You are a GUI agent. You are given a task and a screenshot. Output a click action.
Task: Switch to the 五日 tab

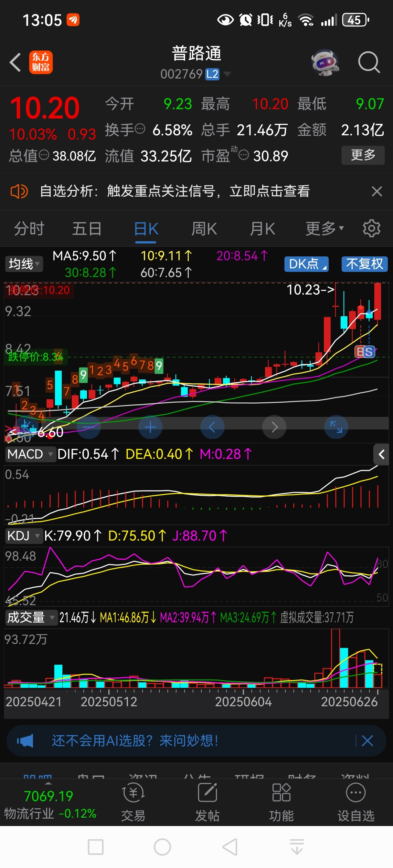point(87,229)
